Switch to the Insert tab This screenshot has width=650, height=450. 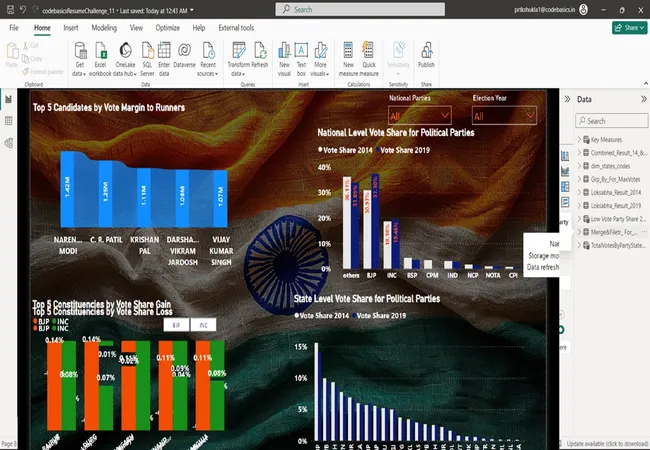tap(71, 28)
